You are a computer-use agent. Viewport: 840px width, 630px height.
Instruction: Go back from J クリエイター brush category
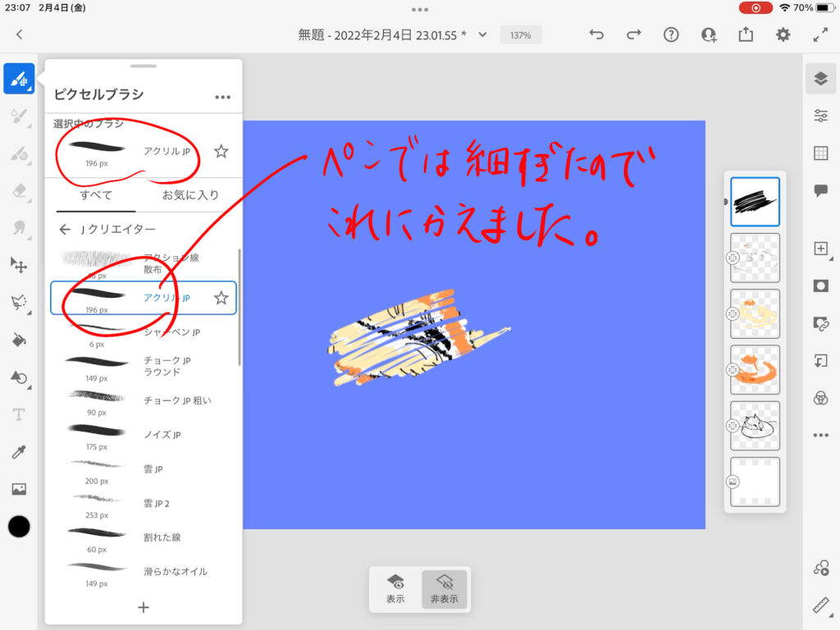click(x=65, y=229)
